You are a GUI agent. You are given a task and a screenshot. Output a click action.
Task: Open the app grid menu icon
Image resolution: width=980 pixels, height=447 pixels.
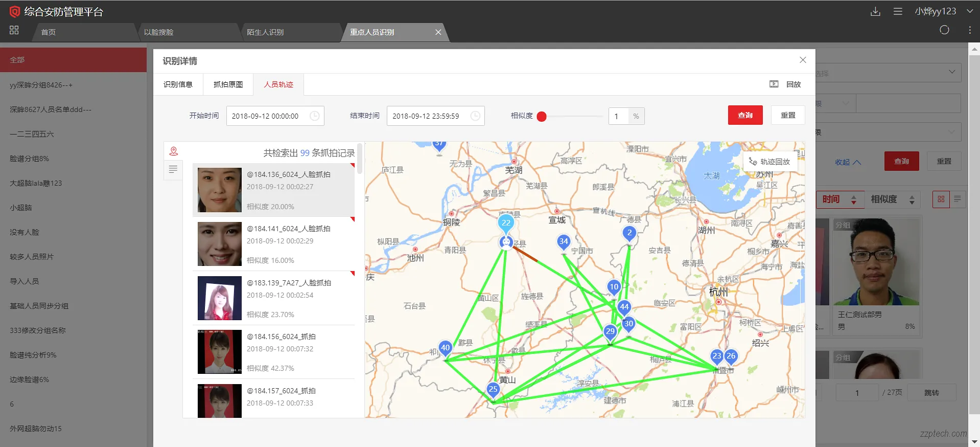pos(14,30)
